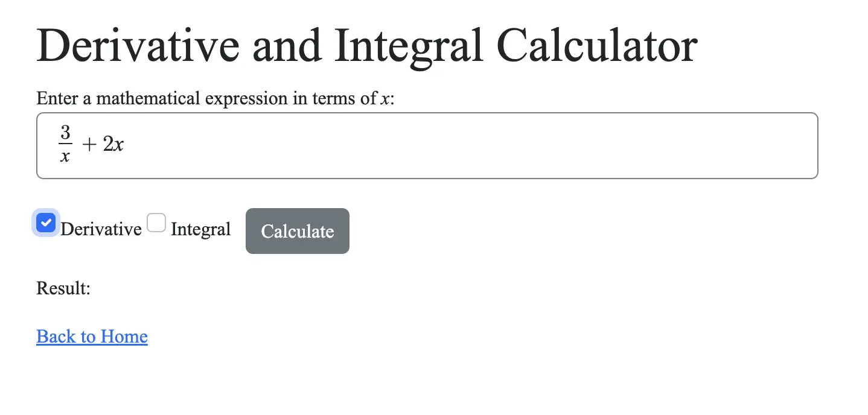Click the word Derivative in the page heading
Screen dimensions: 868x415
pos(138,46)
